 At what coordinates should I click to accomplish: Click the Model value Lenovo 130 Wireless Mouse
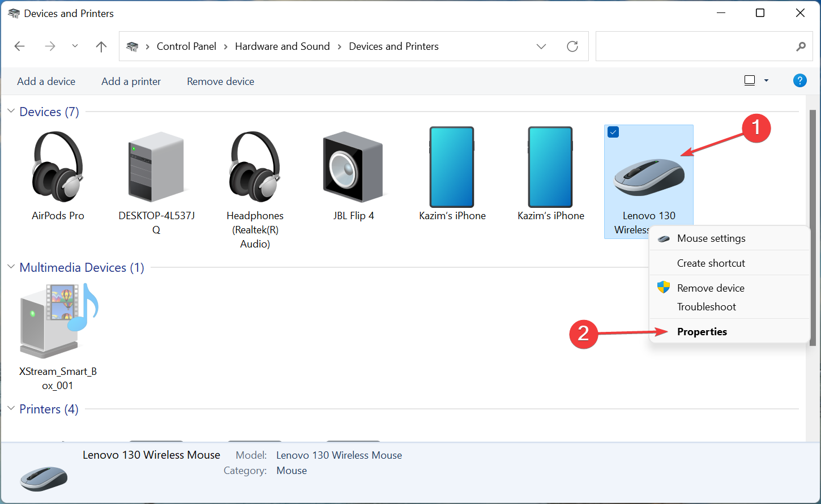339,455
